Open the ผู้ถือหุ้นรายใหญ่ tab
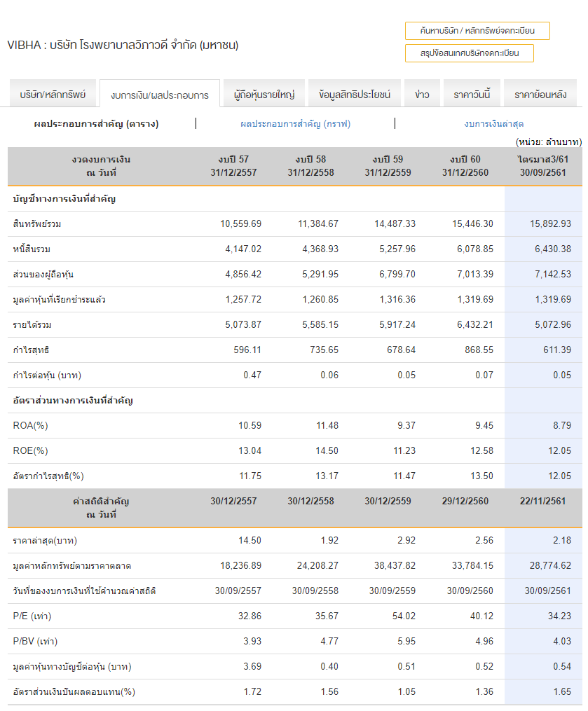Viewport: 588px width, 711px height. click(x=264, y=95)
